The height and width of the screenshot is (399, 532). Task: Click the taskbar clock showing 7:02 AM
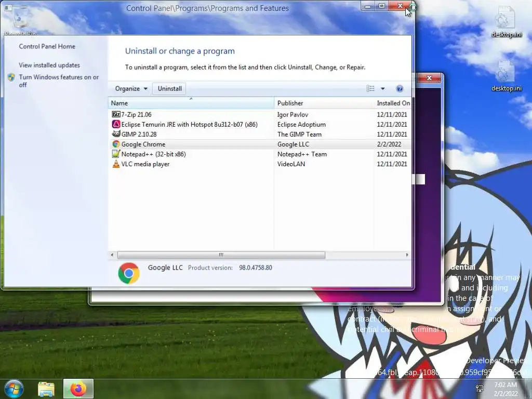[506, 389]
